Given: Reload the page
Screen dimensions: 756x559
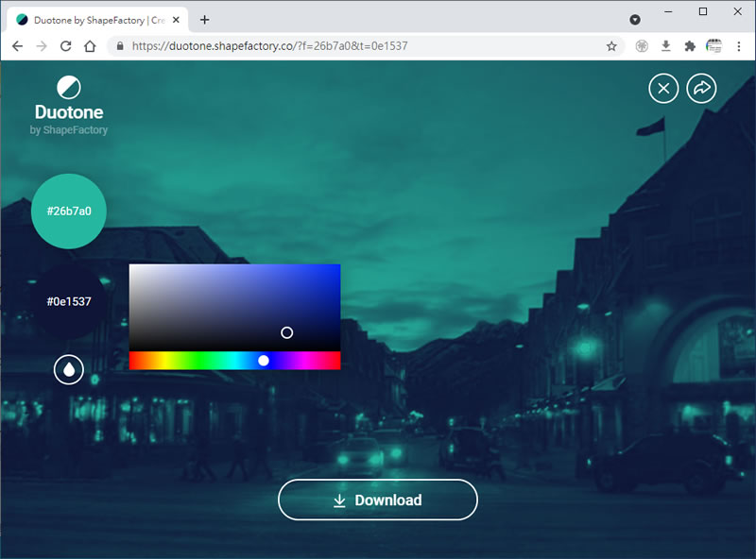Looking at the screenshot, I should (x=66, y=45).
